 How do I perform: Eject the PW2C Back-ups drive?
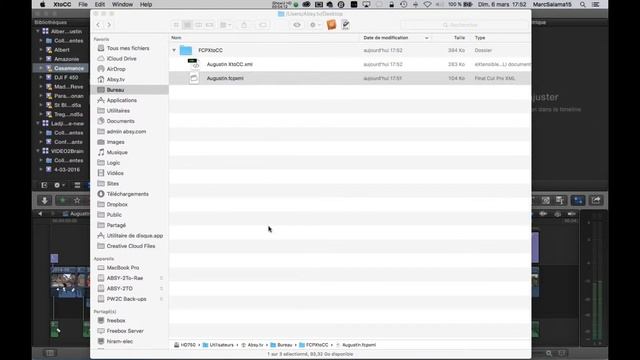[x=161, y=299]
